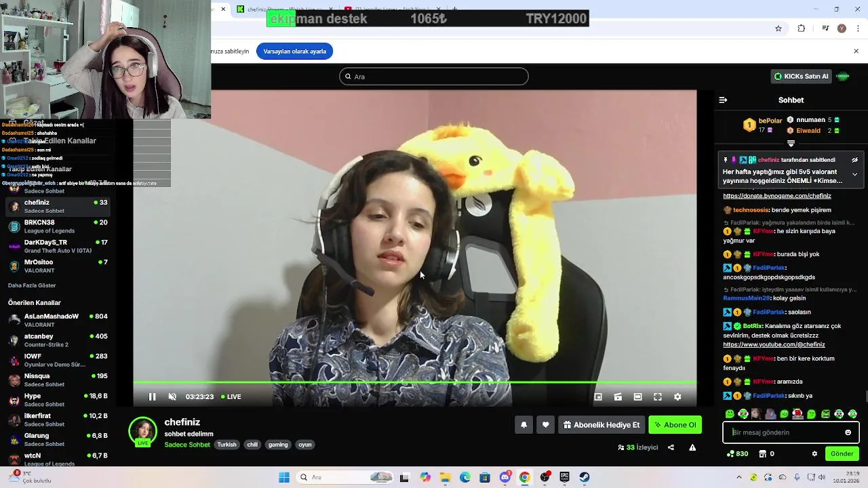Unmute the stream volume icon
The height and width of the screenshot is (488, 868).
[x=172, y=397]
